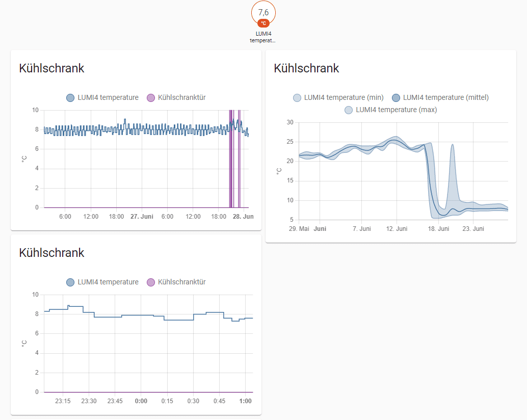Click the 28. Jun axis label
The image size is (527, 420).
pos(243,217)
